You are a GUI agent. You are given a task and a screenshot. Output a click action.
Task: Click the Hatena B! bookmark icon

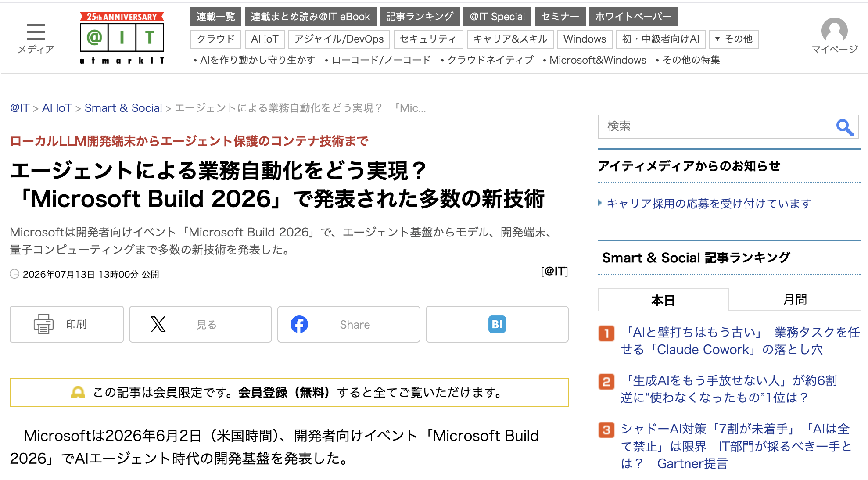(x=497, y=324)
